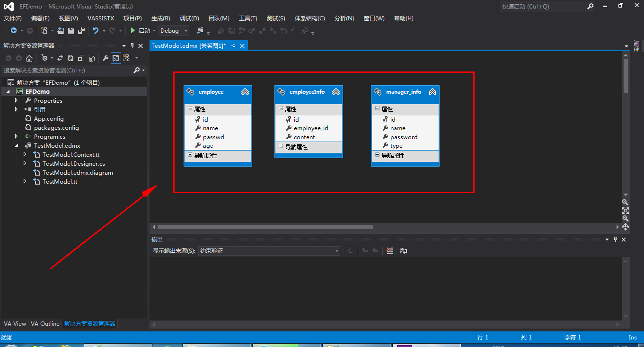Viewport: 644px width, 347px height.
Task: Click the Find in Files toolbar icon
Action: [200, 31]
